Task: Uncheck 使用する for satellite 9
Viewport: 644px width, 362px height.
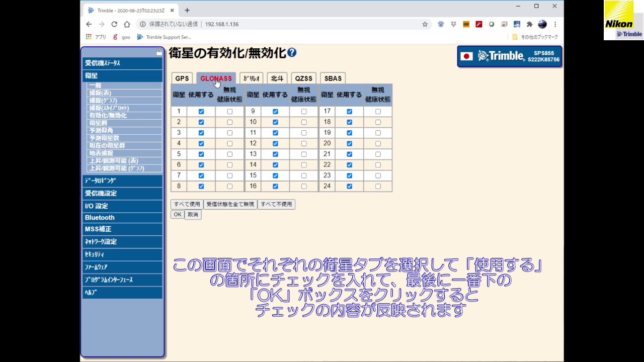Action: 275,112
